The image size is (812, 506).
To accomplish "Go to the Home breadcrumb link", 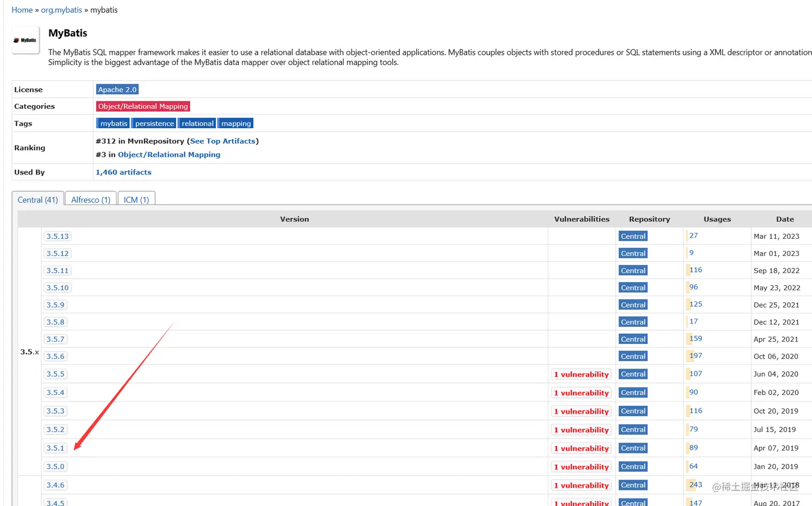I will click(22, 10).
